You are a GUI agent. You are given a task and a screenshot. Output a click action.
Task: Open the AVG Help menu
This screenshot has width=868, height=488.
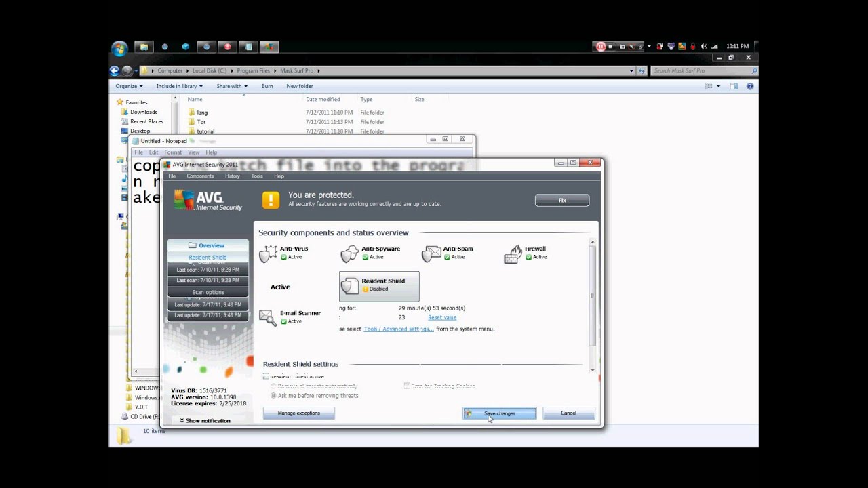pos(279,176)
